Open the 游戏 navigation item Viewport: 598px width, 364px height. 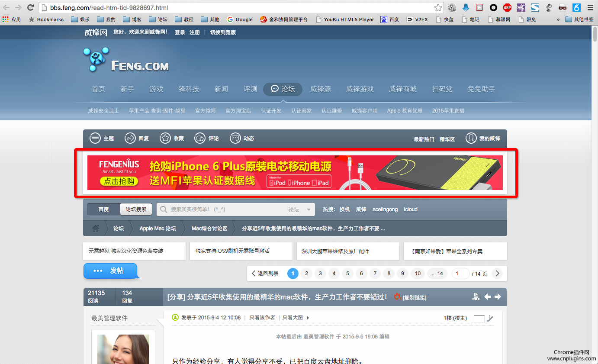coord(157,89)
